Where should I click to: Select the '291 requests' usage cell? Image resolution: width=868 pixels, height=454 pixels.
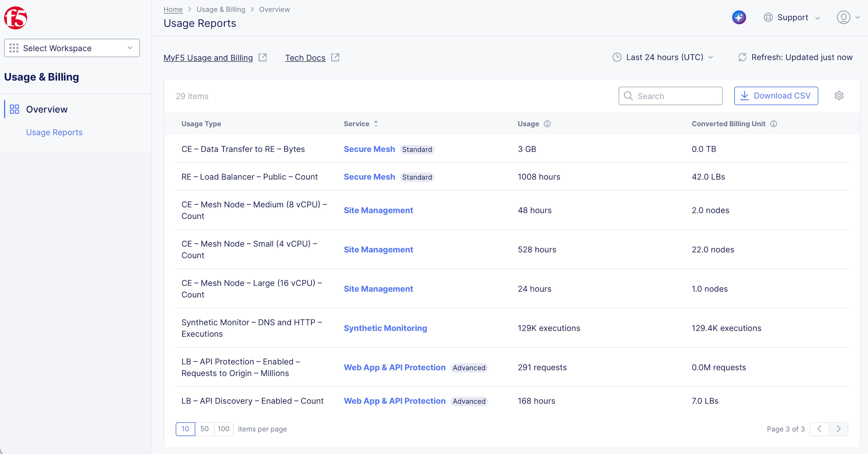coord(542,367)
